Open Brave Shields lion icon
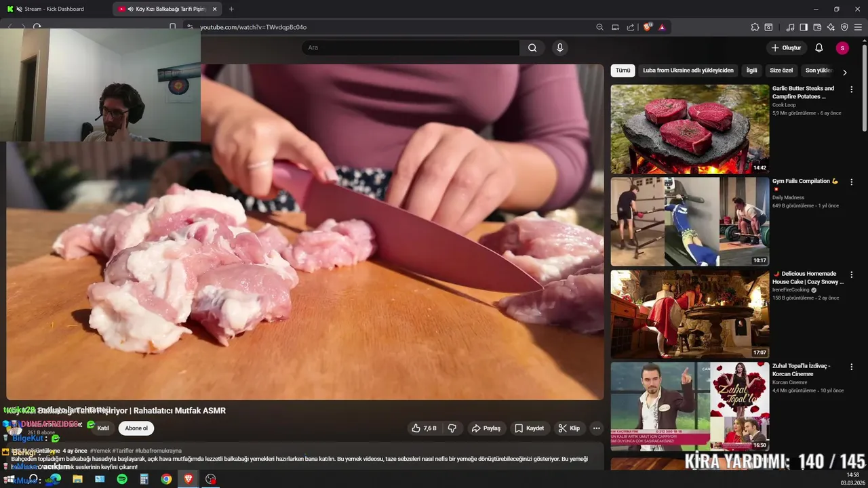868x488 pixels. pos(648,27)
